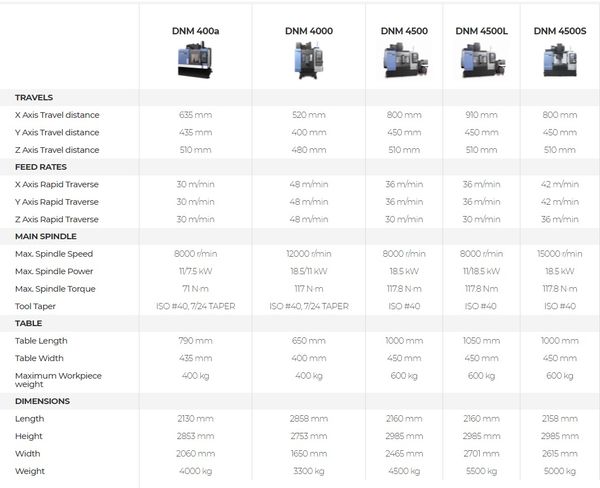Screen dimensions: 600x488
Task: Click the TRAVELS section header
Action: click(34, 97)
